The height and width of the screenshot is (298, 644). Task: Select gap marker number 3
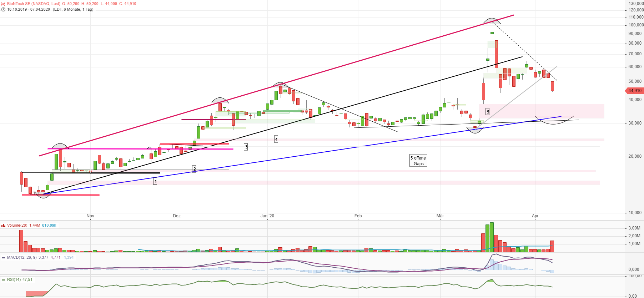click(246, 147)
